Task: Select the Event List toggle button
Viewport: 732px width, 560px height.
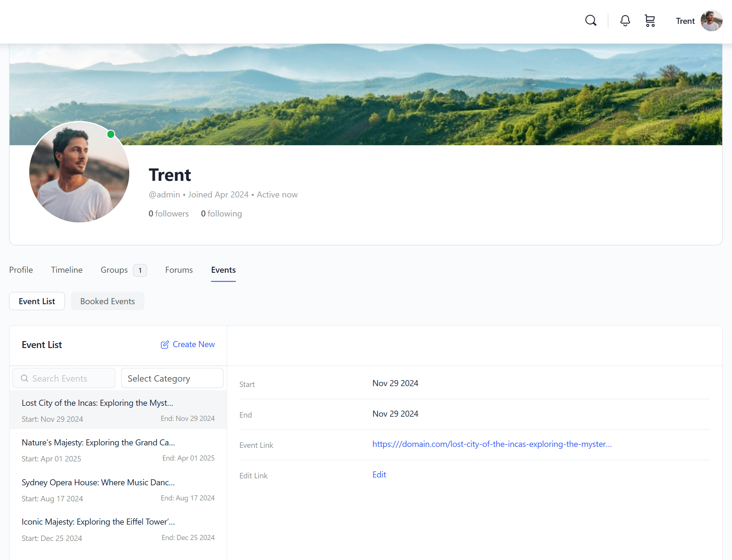Action: pyautogui.click(x=37, y=301)
